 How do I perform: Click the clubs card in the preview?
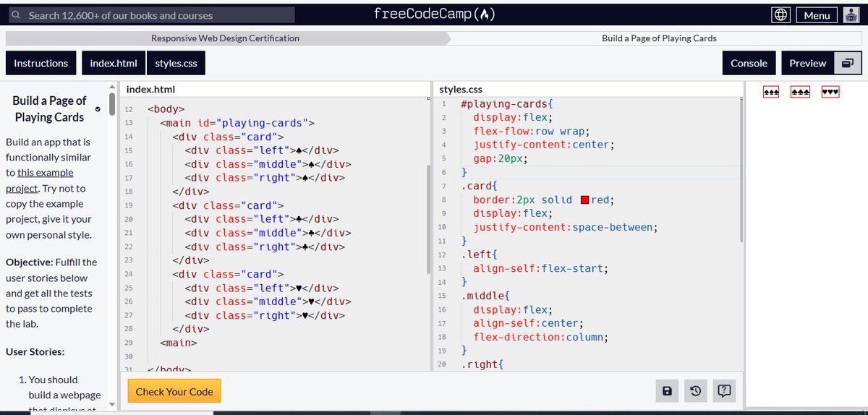pyautogui.click(x=800, y=93)
